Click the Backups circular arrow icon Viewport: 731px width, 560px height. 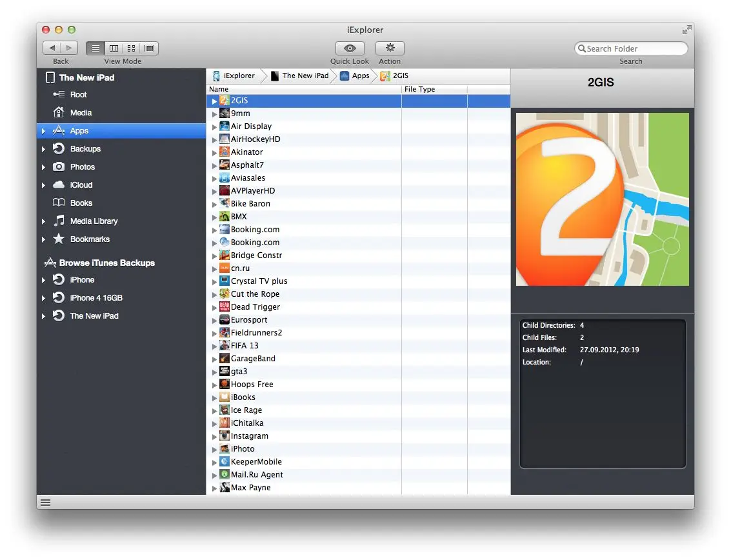(x=58, y=149)
